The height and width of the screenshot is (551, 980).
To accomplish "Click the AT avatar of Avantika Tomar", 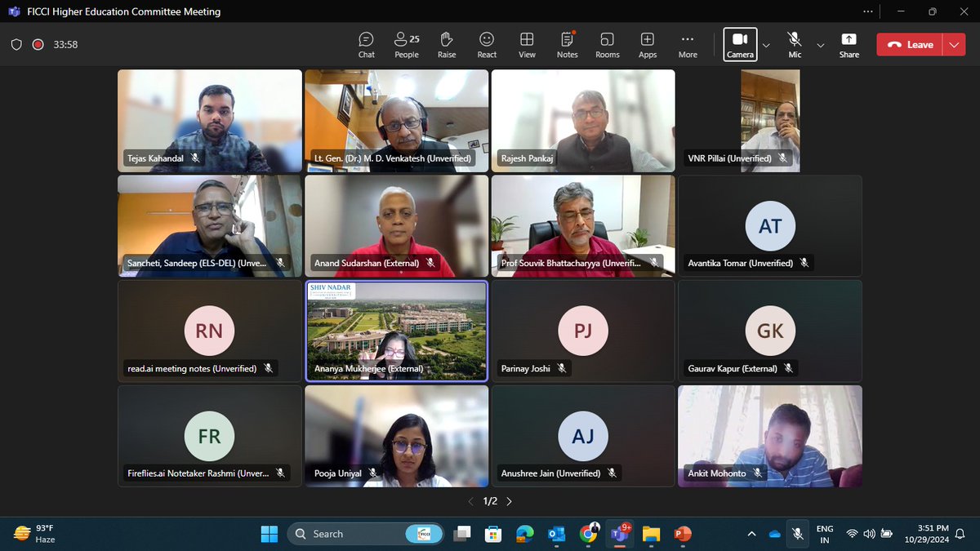I will pos(770,226).
